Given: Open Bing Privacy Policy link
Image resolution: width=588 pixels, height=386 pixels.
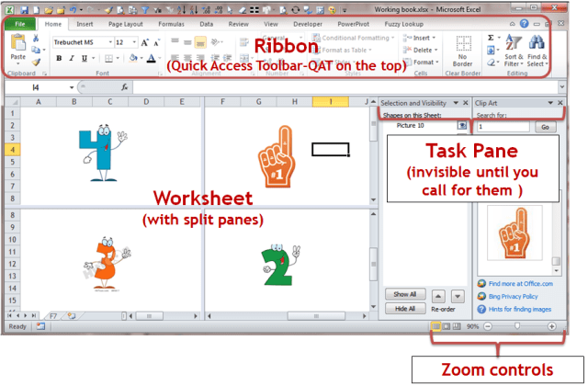Looking at the screenshot, I should click(513, 296).
